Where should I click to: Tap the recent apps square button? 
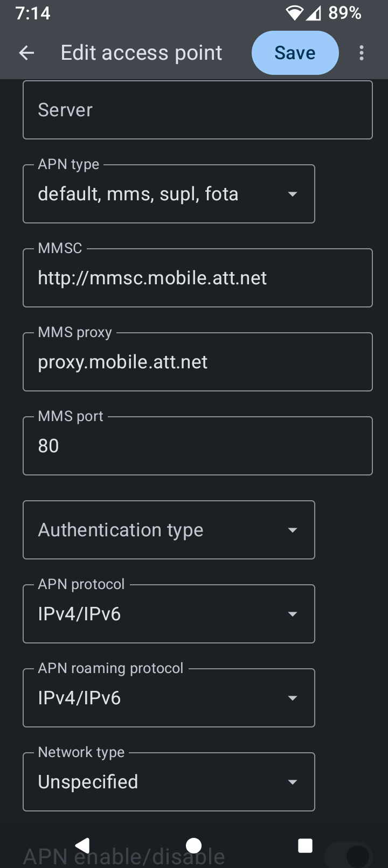(x=305, y=845)
